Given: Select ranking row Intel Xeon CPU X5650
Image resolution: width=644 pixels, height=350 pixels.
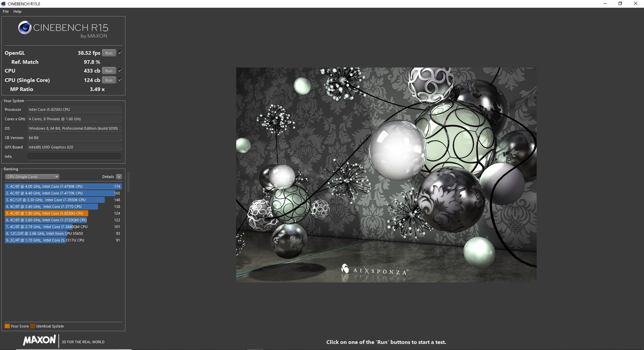Looking at the screenshot, I should [x=63, y=233].
